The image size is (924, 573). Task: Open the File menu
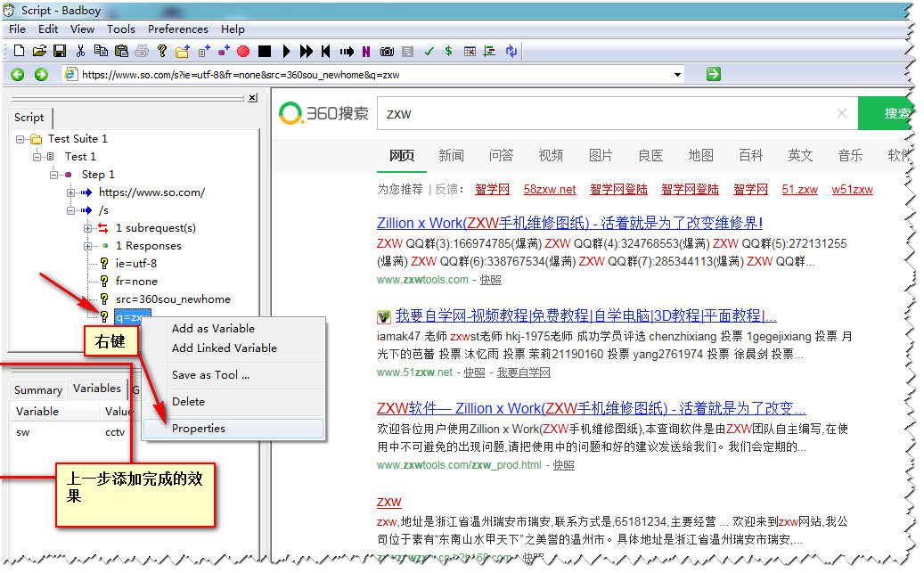click(x=17, y=29)
